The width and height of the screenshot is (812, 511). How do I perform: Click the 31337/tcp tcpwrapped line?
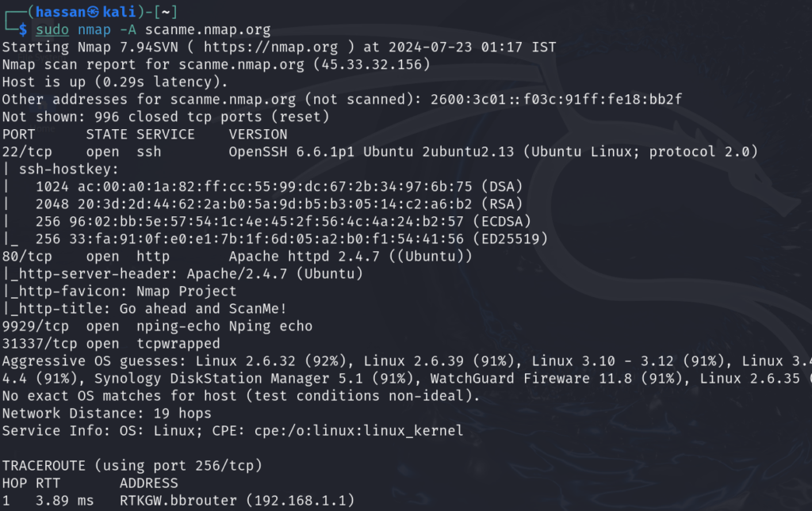point(111,343)
